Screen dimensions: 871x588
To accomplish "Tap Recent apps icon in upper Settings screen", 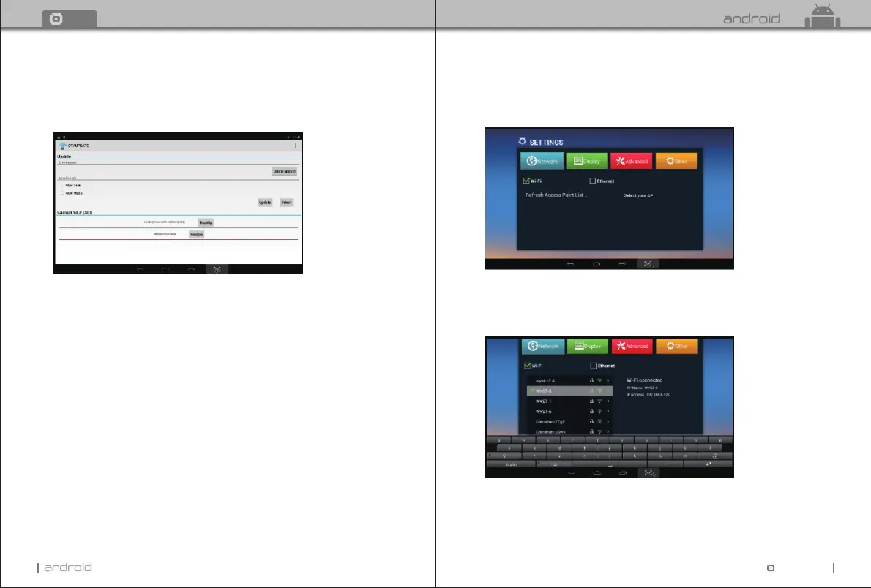I will tap(622, 264).
